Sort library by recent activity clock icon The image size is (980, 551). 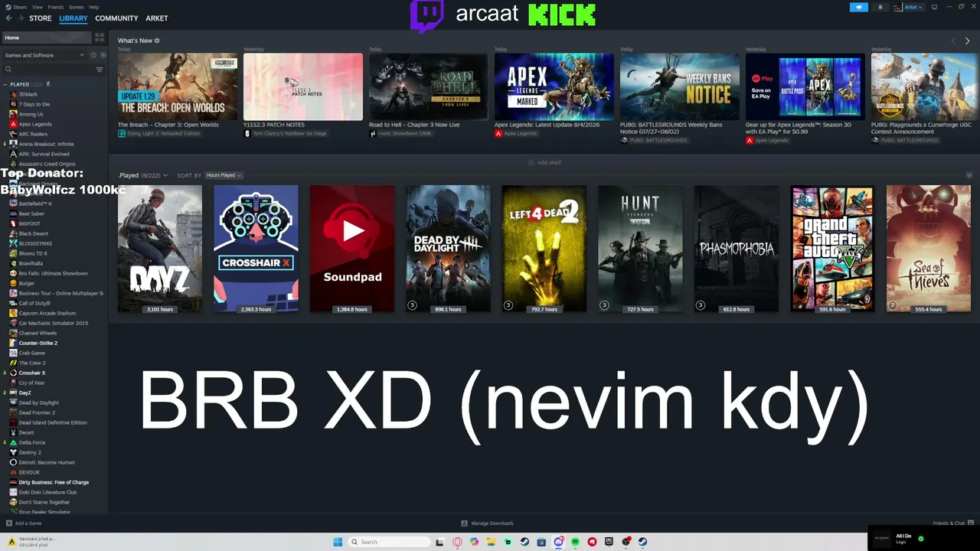[x=93, y=55]
